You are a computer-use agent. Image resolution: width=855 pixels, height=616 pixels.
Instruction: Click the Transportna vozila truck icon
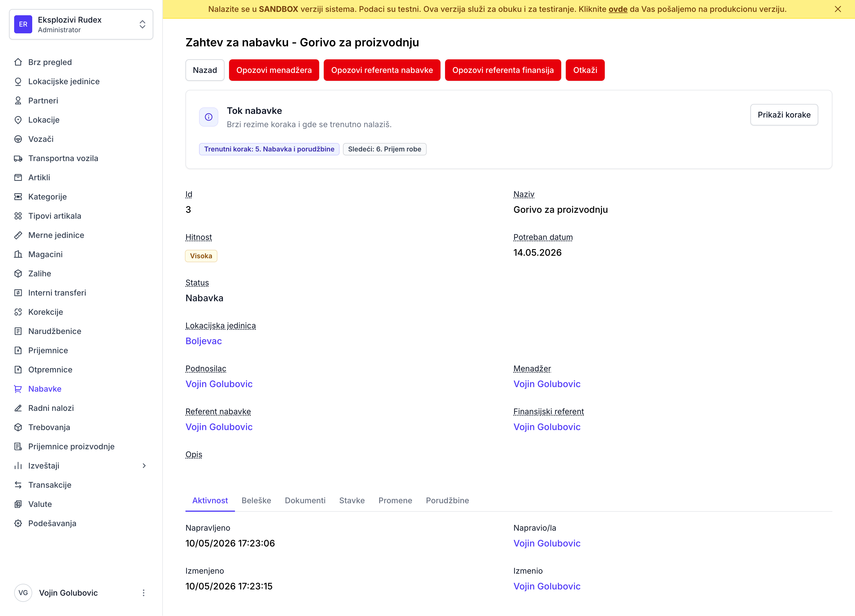tap(18, 158)
